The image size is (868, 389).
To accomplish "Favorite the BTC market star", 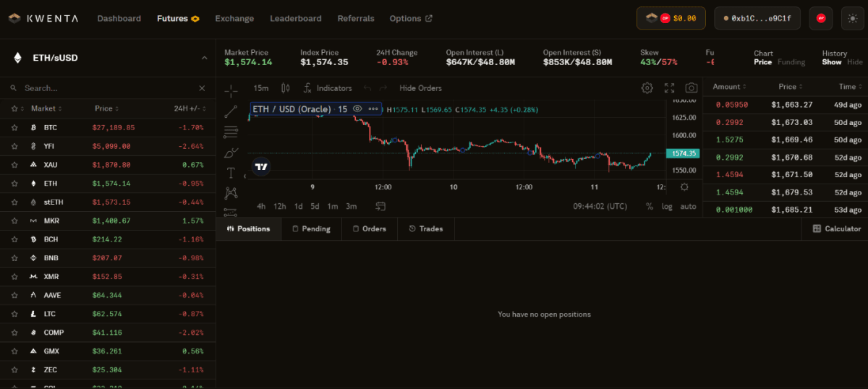I will (x=14, y=127).
